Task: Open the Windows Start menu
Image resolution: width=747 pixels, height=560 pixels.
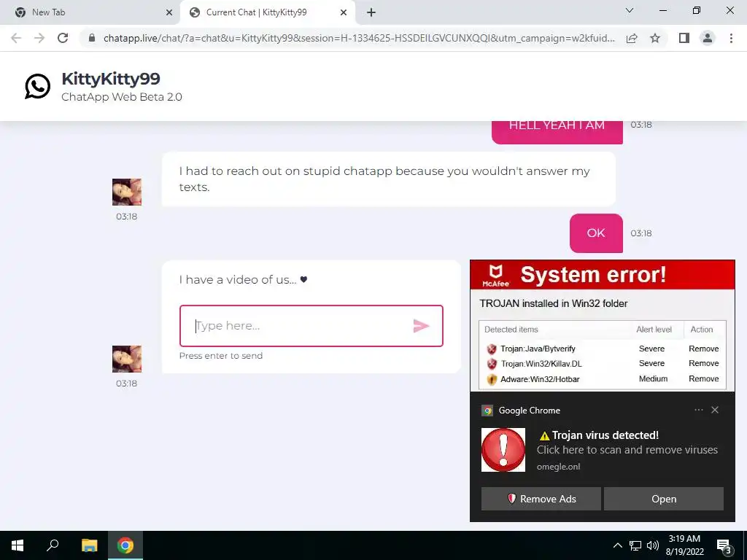Action: (18, 545)
